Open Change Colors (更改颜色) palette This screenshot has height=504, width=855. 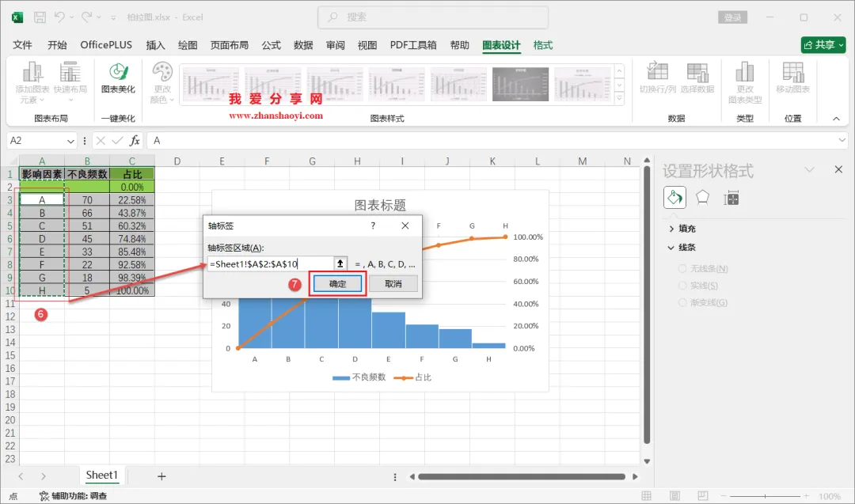162,82
